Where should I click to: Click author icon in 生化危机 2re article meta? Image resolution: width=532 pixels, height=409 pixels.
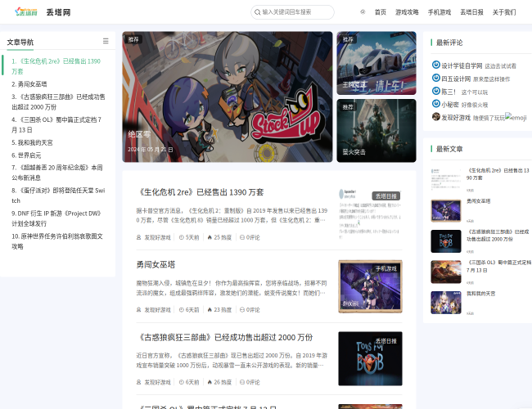coord(139,237)
